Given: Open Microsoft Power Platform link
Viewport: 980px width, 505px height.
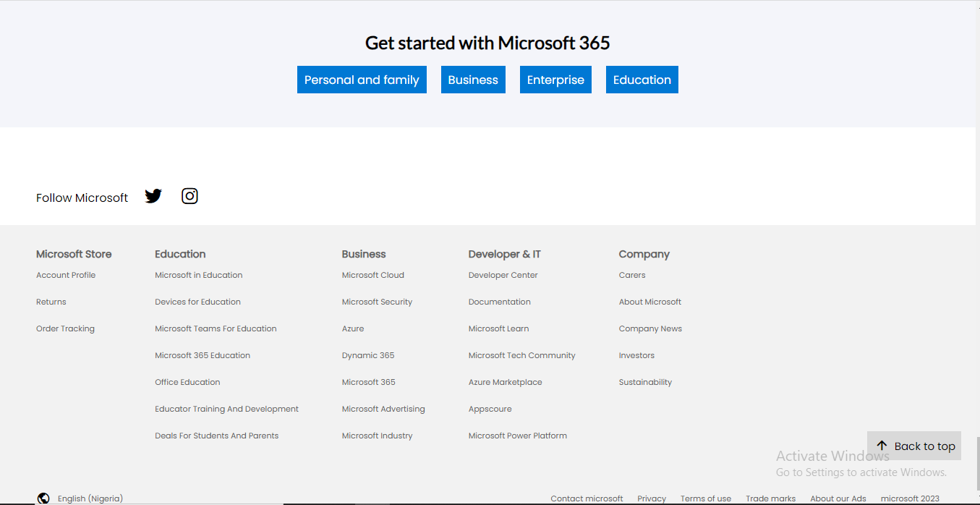Looking at the screenshot, I should 518,436.
